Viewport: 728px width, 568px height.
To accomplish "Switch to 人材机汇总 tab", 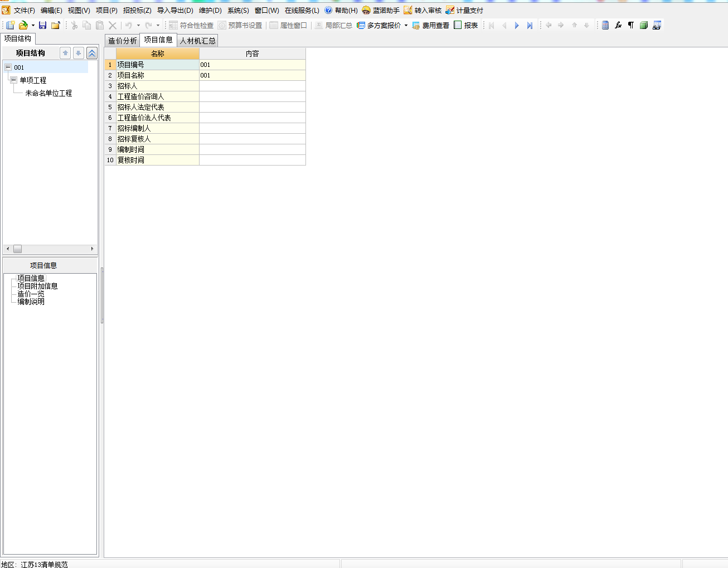I will pos(197,41).
